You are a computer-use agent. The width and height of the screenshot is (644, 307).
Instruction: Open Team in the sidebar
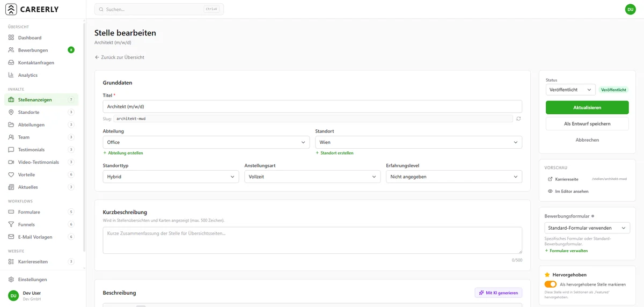(41, 137)
